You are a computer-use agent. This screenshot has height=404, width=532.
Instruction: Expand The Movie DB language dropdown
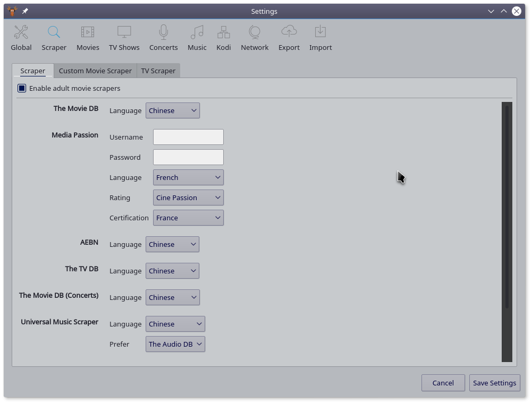click(173, 110)
